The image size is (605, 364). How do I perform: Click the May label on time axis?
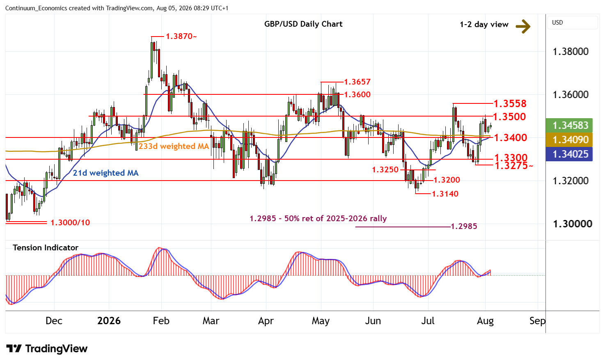(x=321, y=321)
